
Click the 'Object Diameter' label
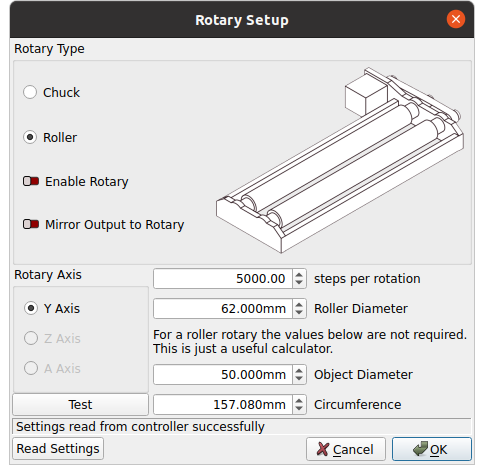tap(363, 375)
